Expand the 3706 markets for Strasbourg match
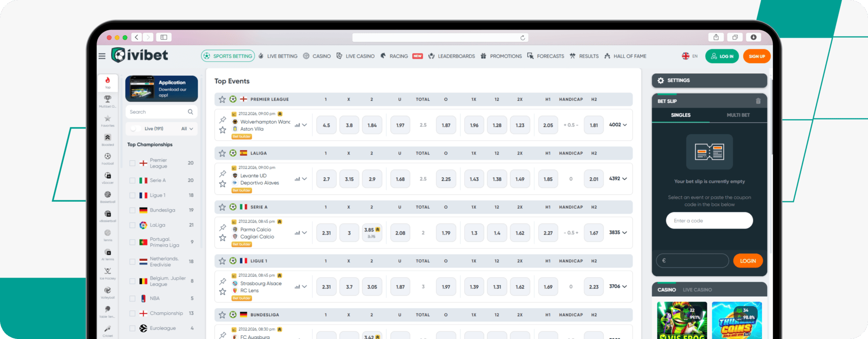The width and height of the screenshot is (868, 339). coord(618,286)
